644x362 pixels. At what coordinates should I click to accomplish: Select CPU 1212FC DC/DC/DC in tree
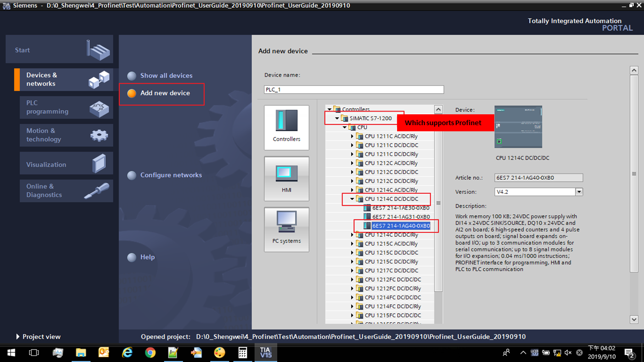tap(392, 280)
